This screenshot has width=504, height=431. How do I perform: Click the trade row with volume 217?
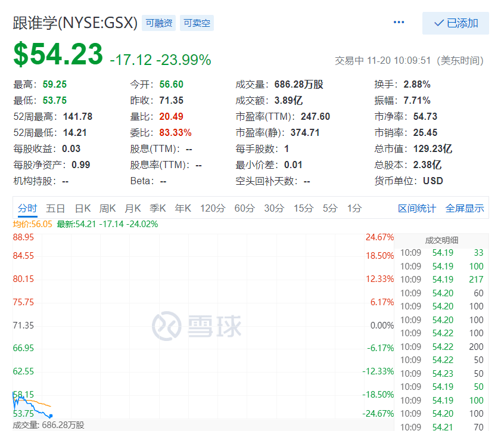[x=441, y=280]
